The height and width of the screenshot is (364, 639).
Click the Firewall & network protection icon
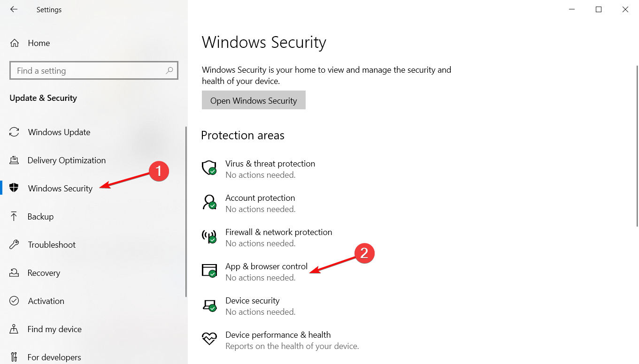point(209,236)
